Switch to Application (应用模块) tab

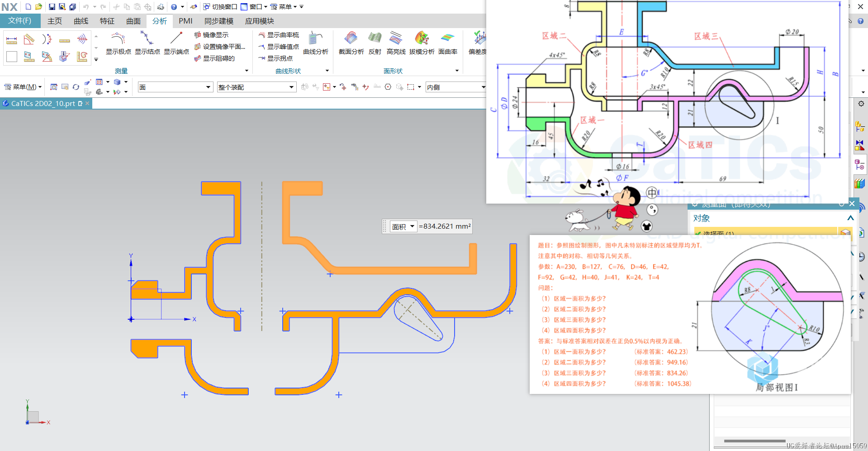point(260,21)
